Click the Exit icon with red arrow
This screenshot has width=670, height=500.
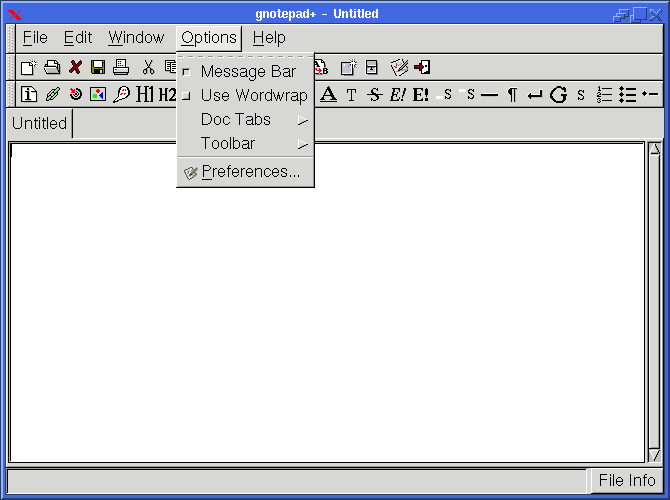tap(422, 67)
